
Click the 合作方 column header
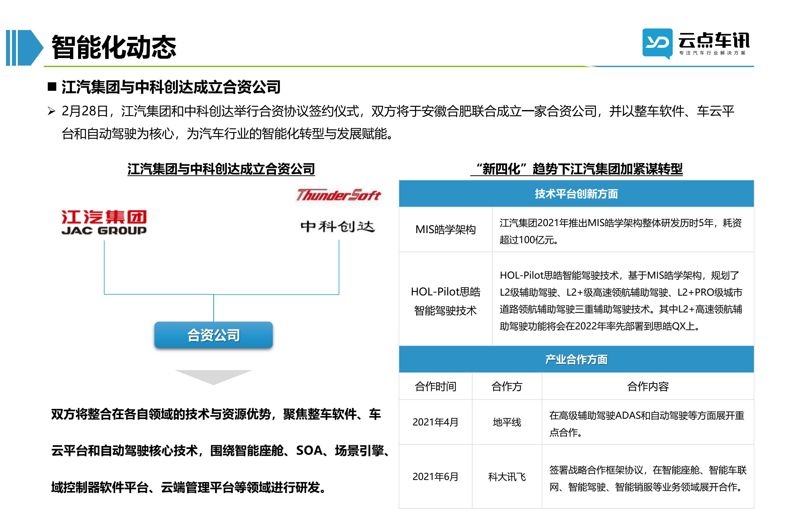click(x=507, y=386)
